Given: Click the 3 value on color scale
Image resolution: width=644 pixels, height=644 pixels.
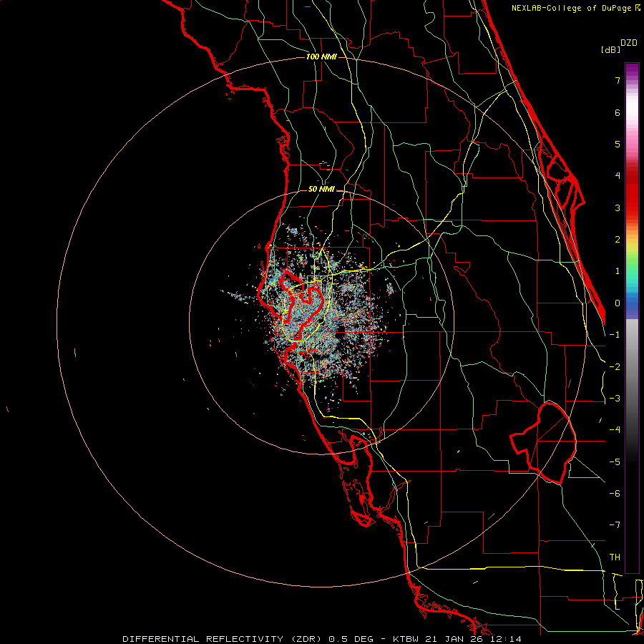Looking at the screenshot, I should pos(618,208).
